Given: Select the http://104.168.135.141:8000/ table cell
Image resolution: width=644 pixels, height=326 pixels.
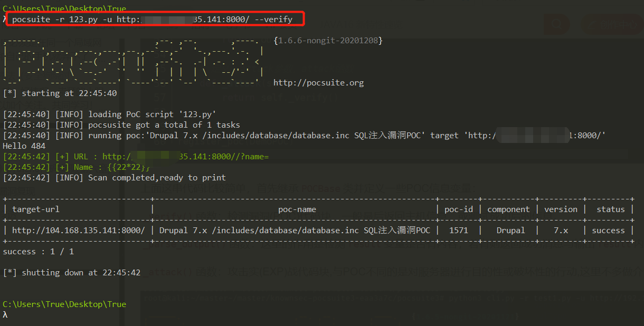Looking at the screenshot, I should [x=78, y=231].
